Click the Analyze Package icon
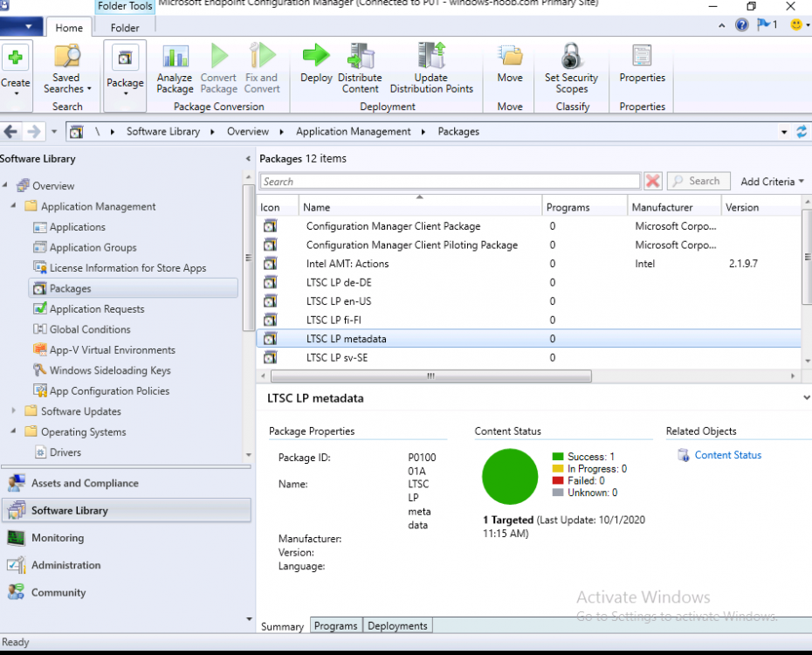 point(175,56)
